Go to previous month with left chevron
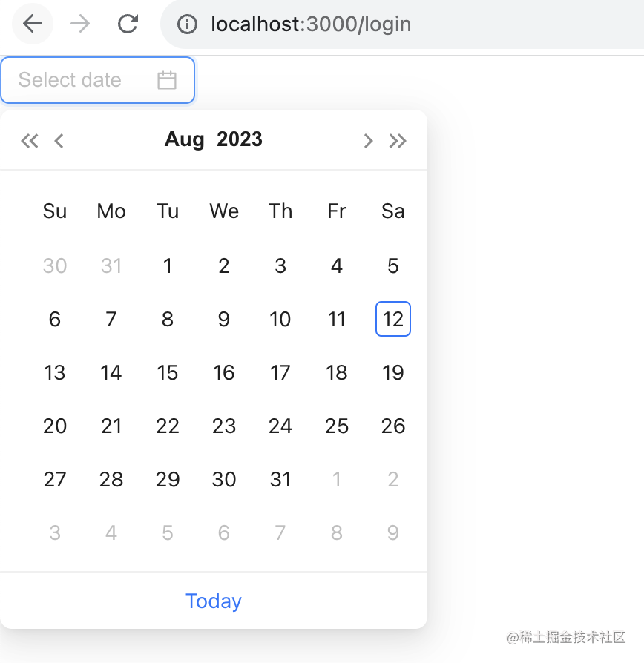 pyautogui.click(x=59, y=141)
